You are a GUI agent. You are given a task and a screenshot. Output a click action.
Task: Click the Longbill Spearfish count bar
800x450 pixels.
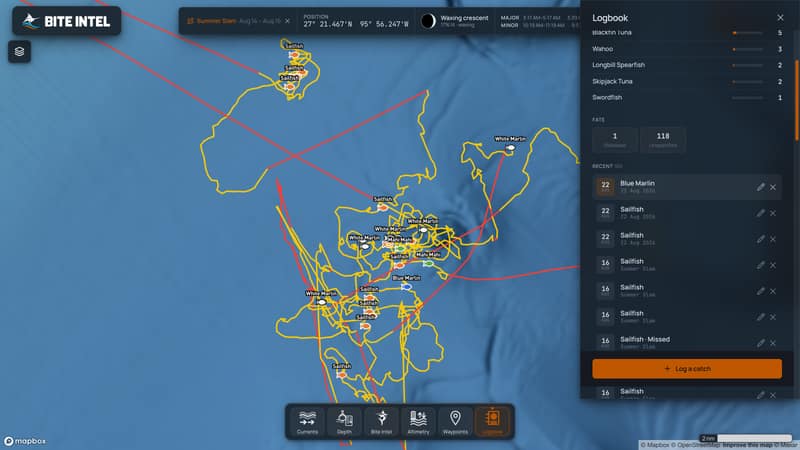pos(747,65)
